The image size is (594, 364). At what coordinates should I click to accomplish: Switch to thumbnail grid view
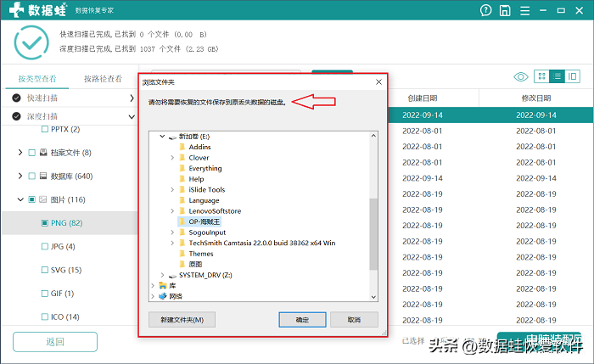coord(541,76)
